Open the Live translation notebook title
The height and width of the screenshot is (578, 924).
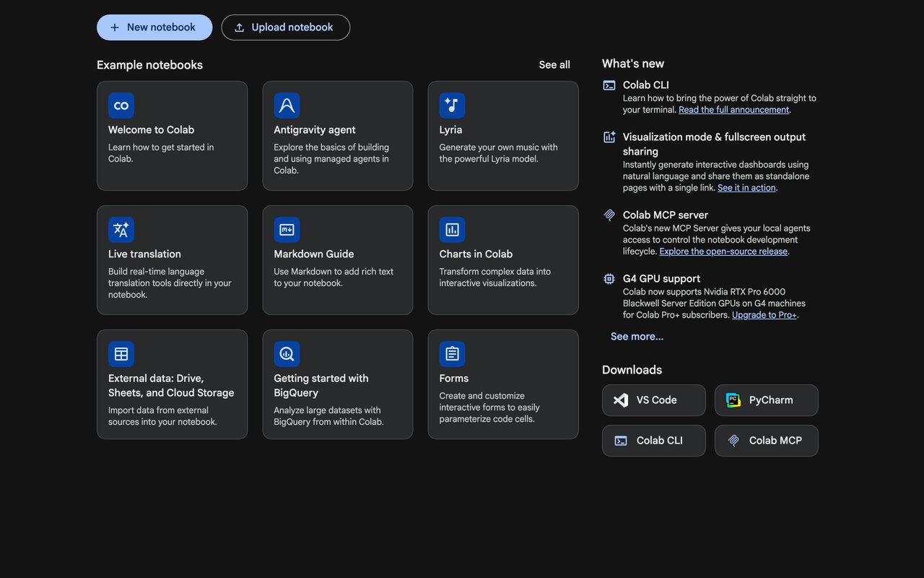tap(144, 254)
